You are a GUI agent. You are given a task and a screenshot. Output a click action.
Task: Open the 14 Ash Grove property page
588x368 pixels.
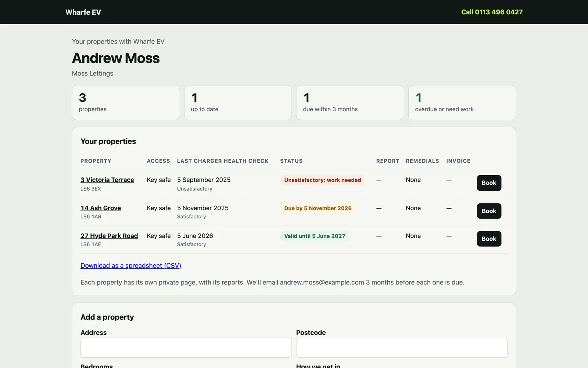click(101, 208)
